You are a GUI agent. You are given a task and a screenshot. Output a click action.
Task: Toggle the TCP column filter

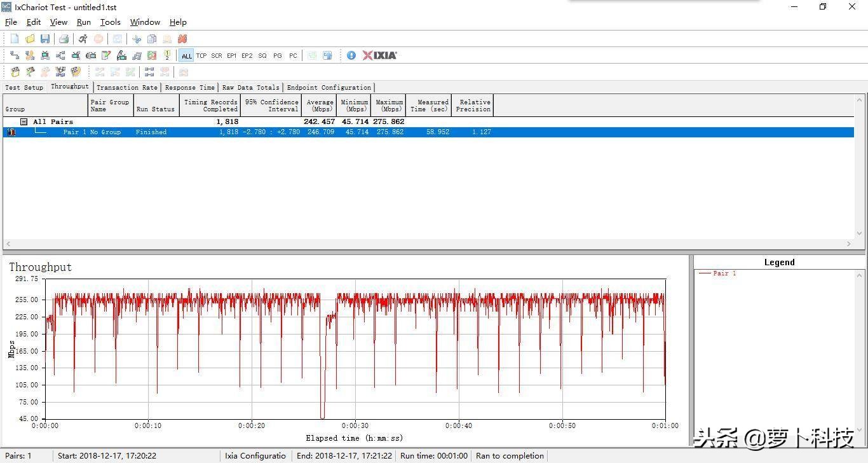point(201,55)
